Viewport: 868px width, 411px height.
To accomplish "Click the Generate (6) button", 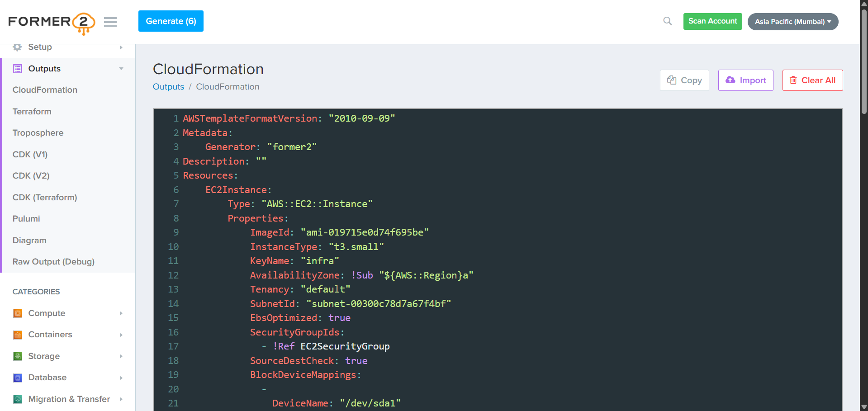I will 171,21.
